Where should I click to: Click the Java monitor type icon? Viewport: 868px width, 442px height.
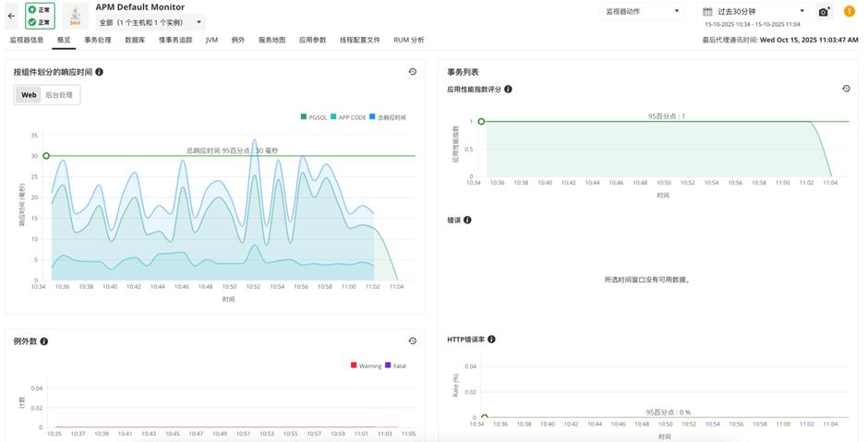pyautogui.click(x=75, y=16)
